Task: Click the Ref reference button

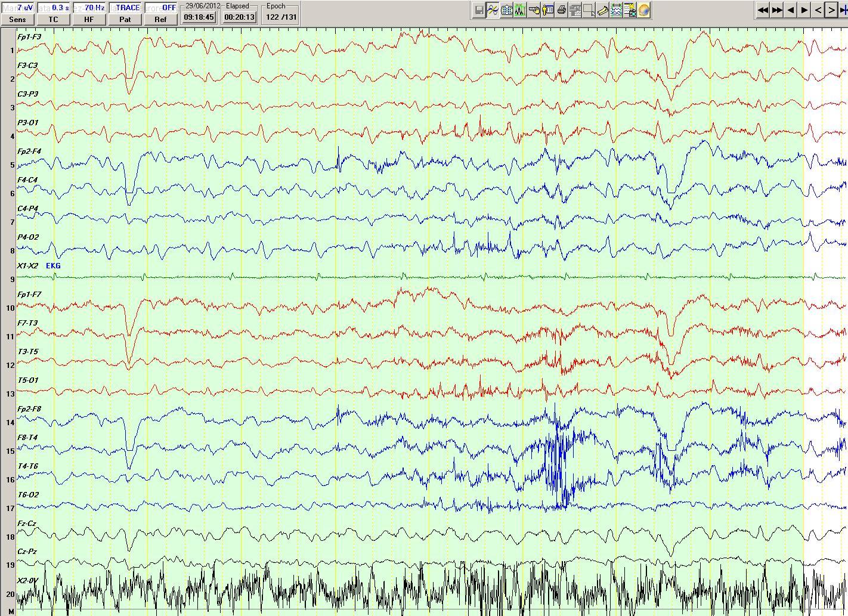Action: click(x=160, y=19)
